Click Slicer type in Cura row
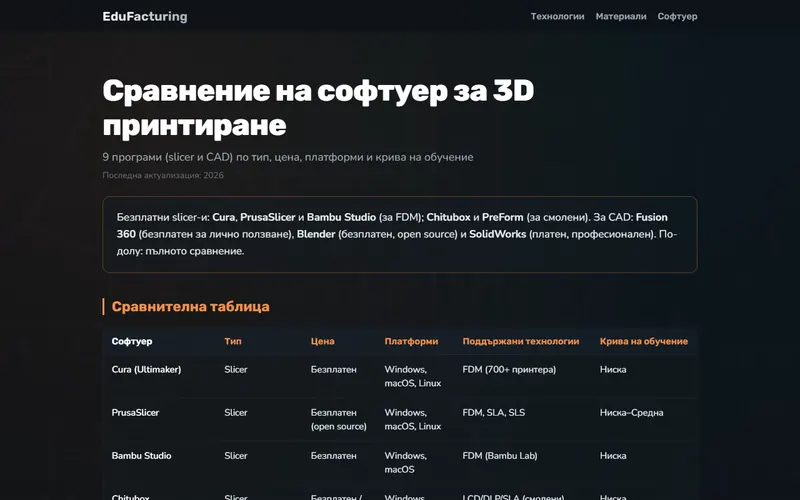This screenshot has height=500, width=800. [236, 369]
